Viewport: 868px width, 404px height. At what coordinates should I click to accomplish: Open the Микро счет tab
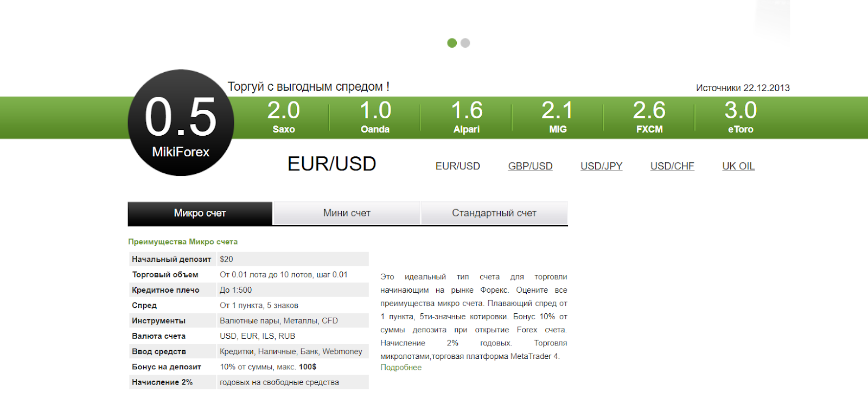tap(200, 213)
